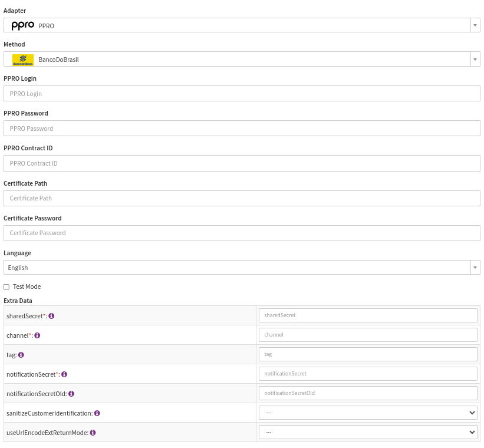Click into the PPRO Password field

[242, 129]
